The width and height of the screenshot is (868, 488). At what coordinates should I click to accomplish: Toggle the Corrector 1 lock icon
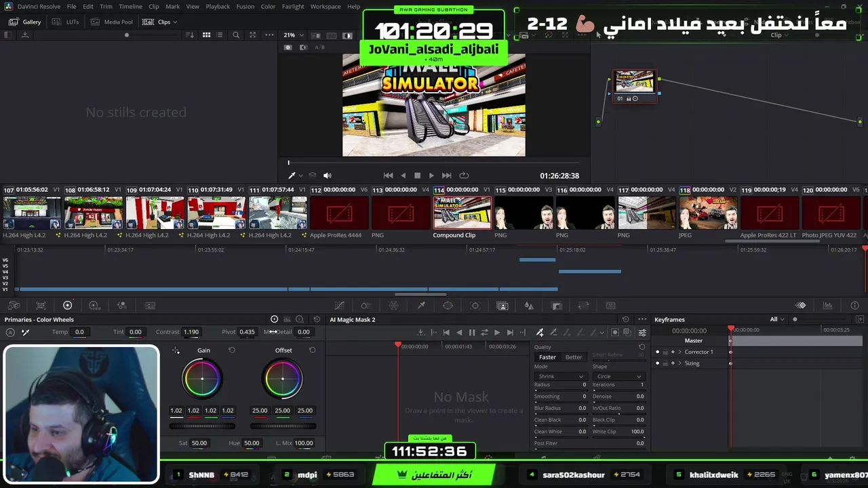coord(665,352)
